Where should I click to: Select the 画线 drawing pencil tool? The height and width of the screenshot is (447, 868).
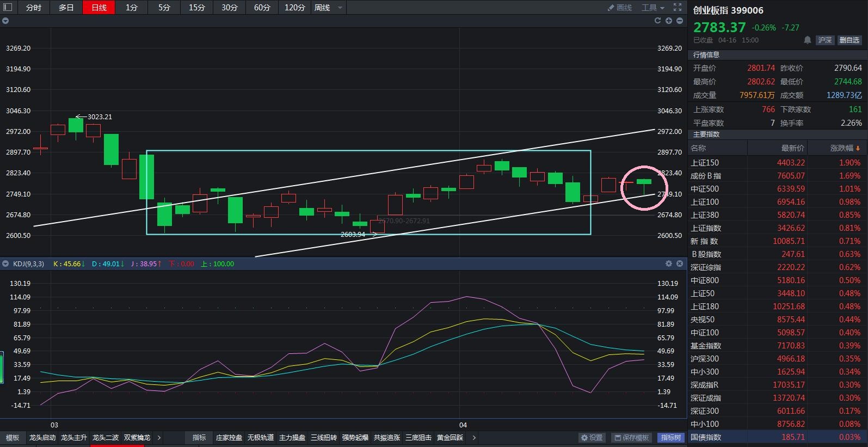click(x=620, y=8)
